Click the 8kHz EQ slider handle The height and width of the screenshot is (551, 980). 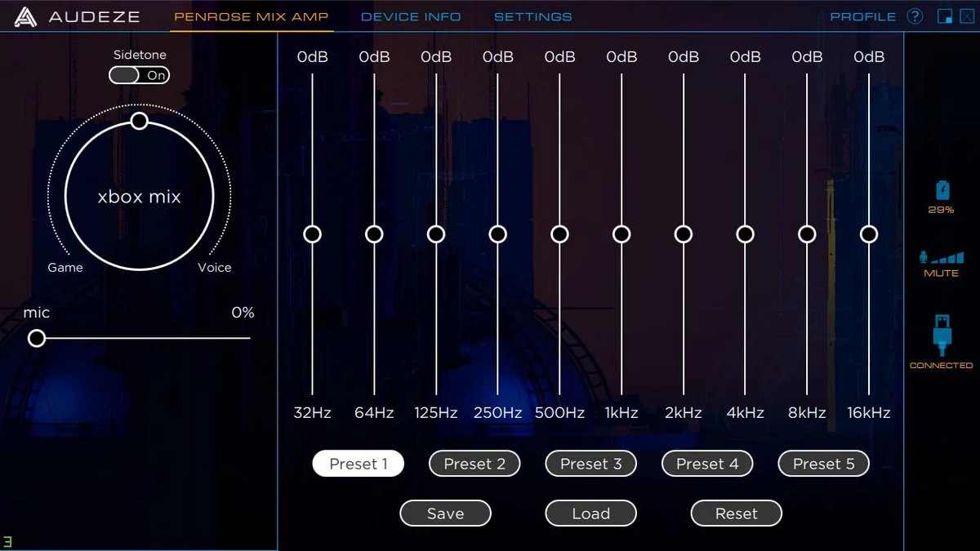pos(807,234)
